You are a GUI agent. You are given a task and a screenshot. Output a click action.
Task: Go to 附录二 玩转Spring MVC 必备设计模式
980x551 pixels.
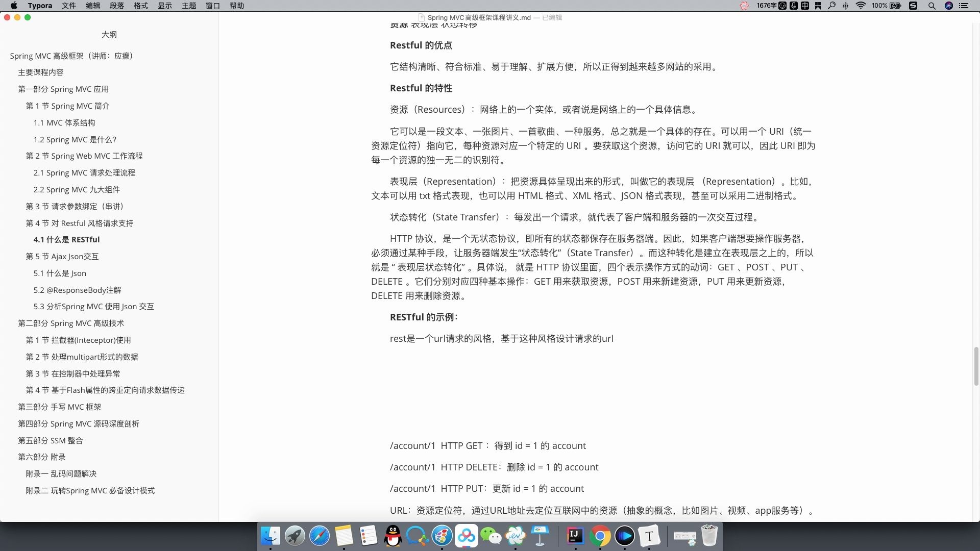pyautogui.click(x=90, y=491)
